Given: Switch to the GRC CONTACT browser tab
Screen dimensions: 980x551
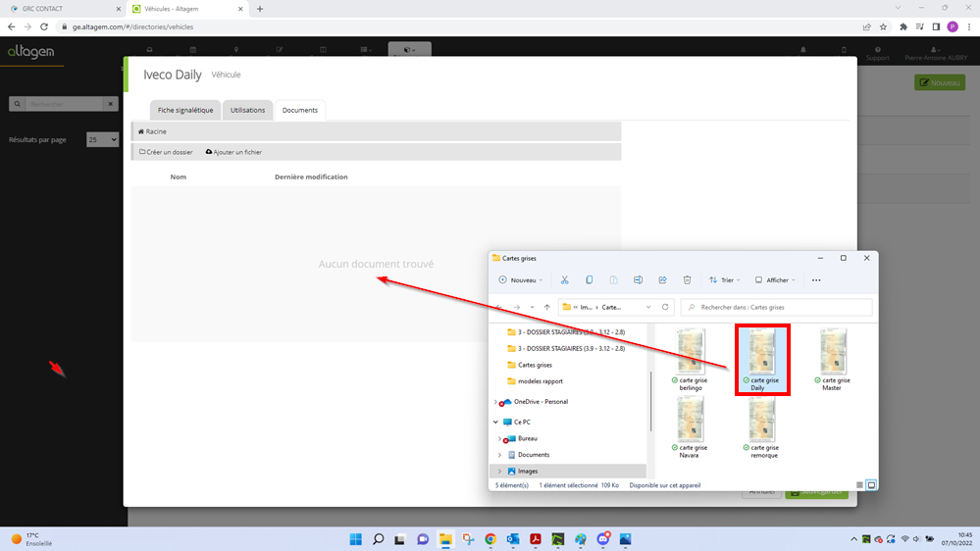Looking at the screenshot, I should (63, 9).
